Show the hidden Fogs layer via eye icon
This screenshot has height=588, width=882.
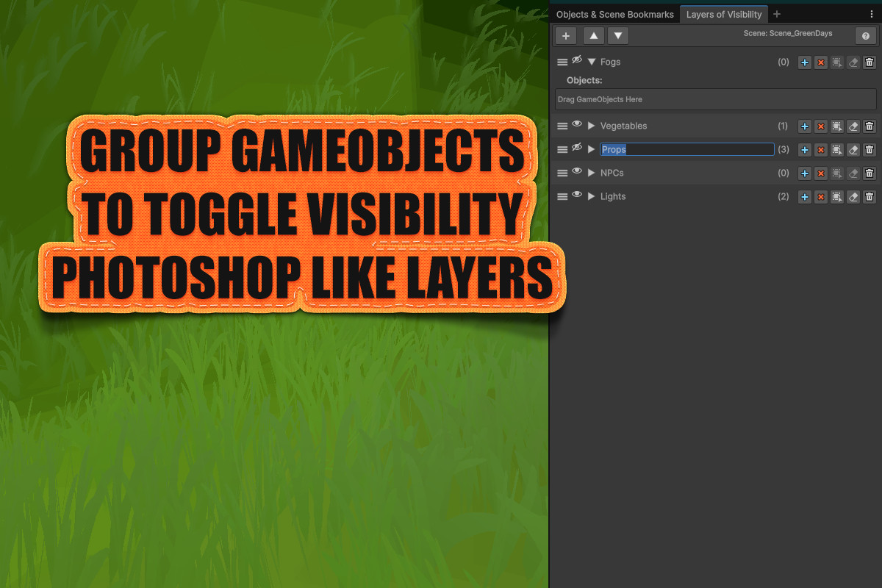click(x=577, y=60)
